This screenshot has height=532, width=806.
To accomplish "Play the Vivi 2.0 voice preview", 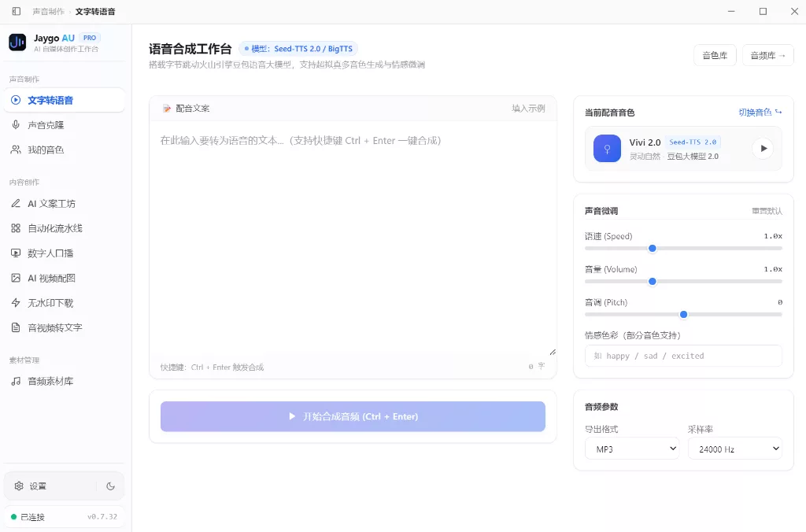I will point(763,149).
